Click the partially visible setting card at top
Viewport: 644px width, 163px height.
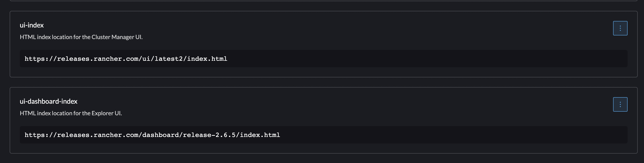(322, 2)
